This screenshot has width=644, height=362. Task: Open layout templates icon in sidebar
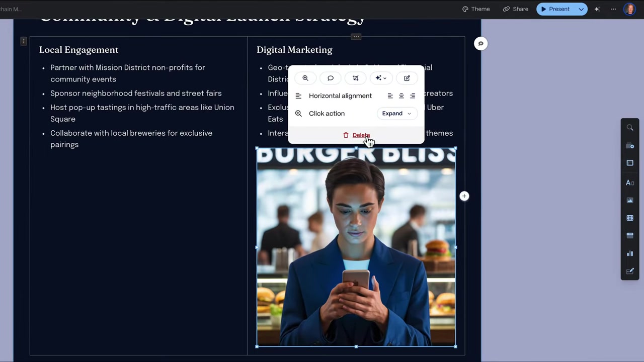(630, 163)
